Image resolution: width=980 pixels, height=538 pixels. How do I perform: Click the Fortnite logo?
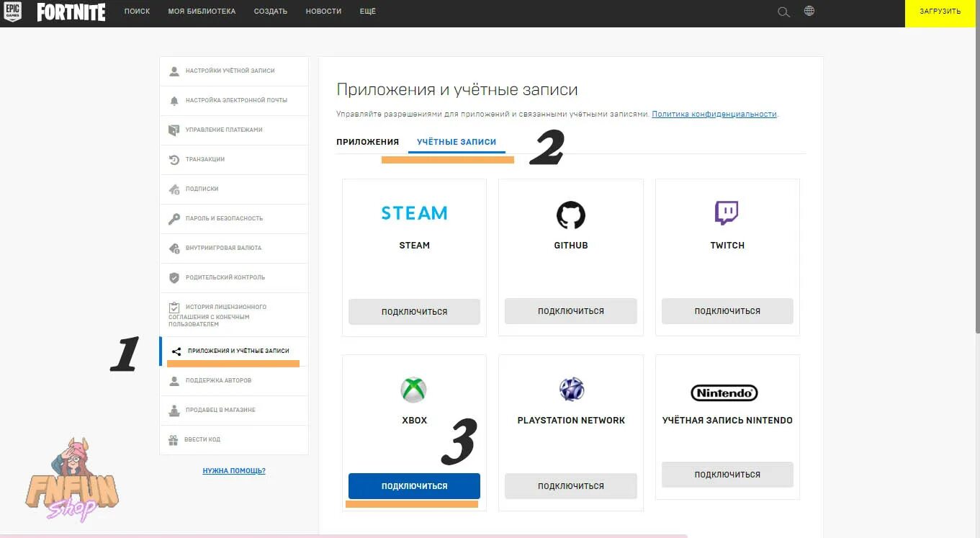[71, 12]
